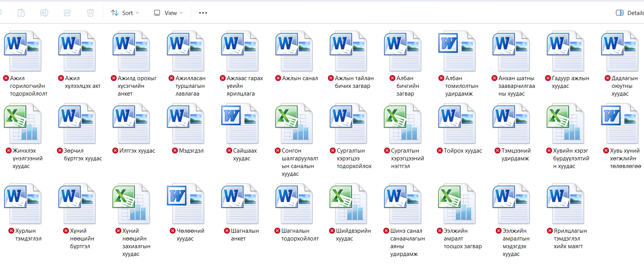
Task: Open the View dropdown menu
Action: [168, 13]
